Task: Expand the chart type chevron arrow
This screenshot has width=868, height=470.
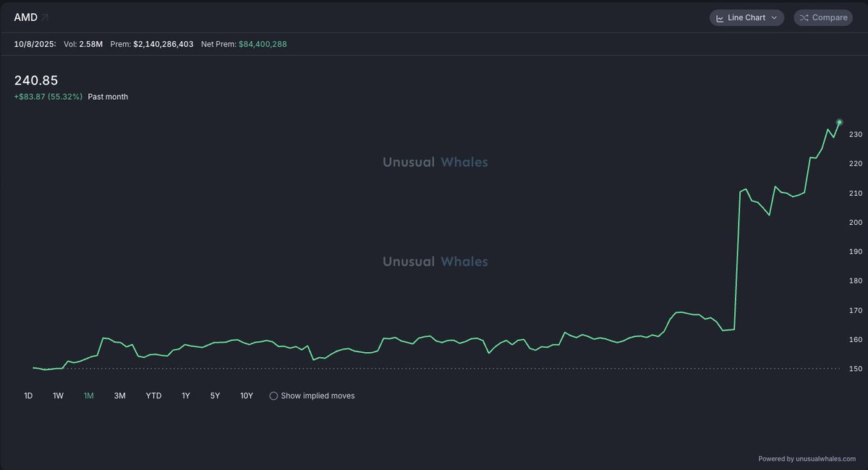Action: (774, 18)
